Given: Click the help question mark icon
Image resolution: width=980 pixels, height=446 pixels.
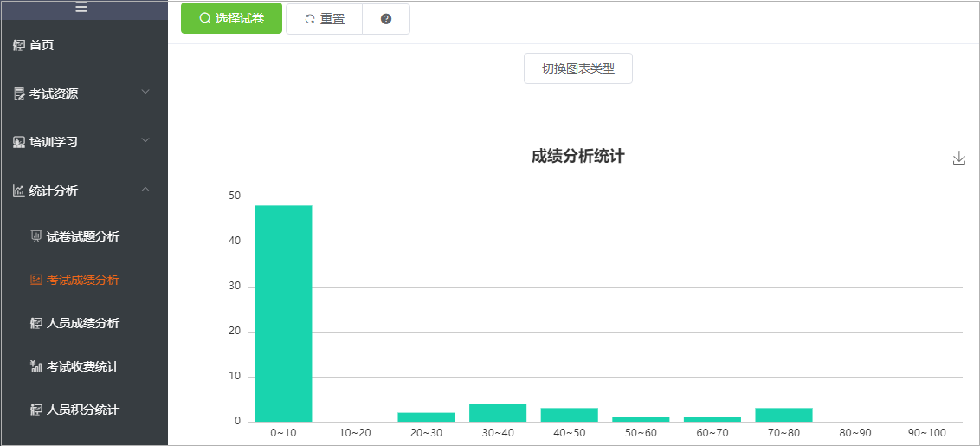Looking at the screenshot, I should 385,19.
